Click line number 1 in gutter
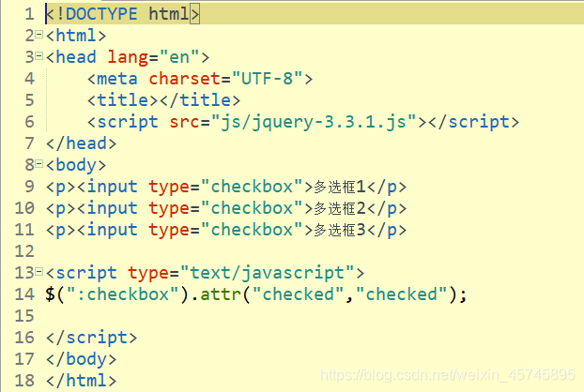Image resolution: width=584 pixels, height=392 pixels. [x=30, y=14]
